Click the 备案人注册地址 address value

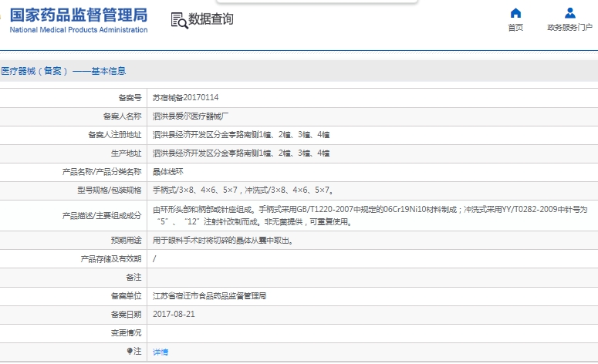tap(241, 134)
